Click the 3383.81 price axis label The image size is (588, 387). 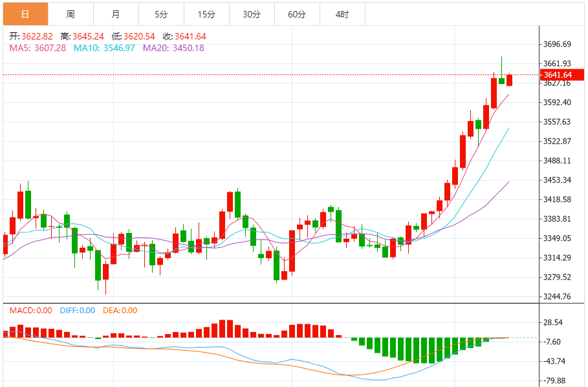click(557, 219)
